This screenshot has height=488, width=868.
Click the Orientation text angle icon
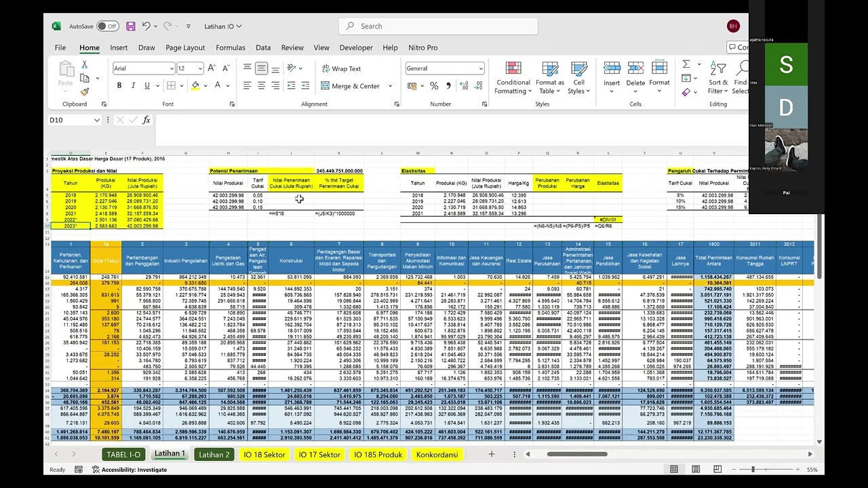pyautogui.click(x=292, y=68)
